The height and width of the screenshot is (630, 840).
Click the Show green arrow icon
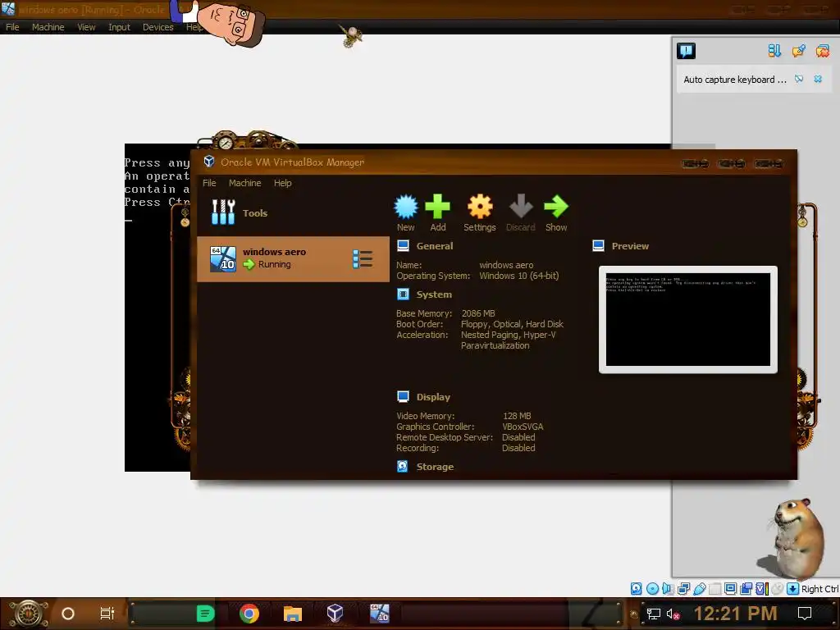point(556,207)
